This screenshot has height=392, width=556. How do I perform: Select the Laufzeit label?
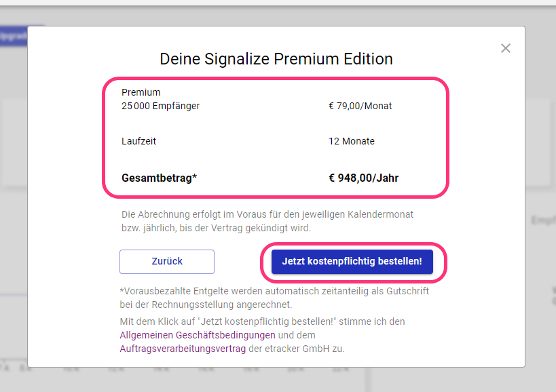tap(138, 141)
